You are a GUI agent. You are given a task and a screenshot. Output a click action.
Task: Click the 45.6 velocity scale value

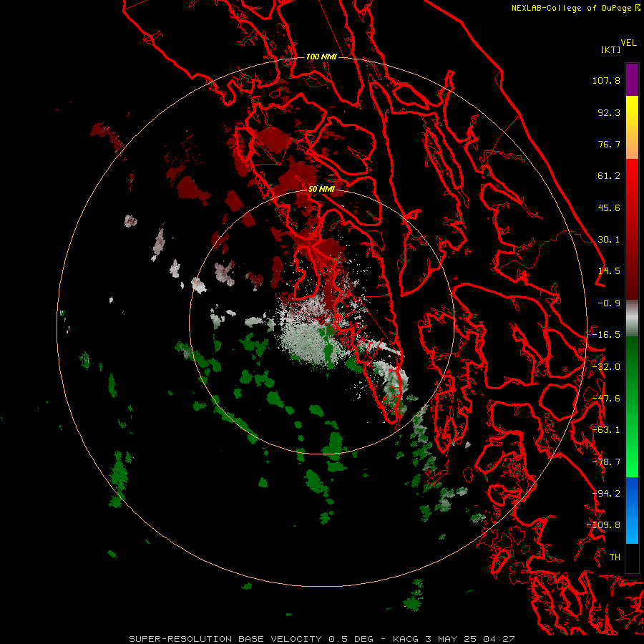pyautogui.click(x=609, y=208)
